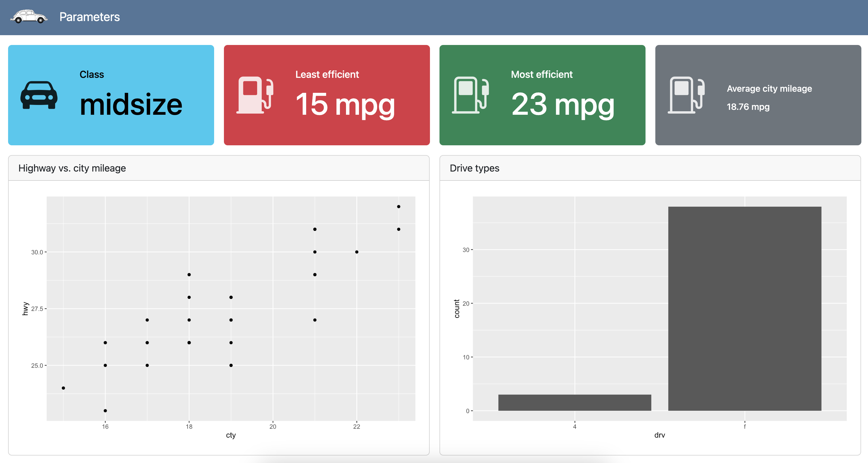This screenshot has height=463, width=868.
Task: Click the car icon in Class box
Action: pyautogui.click(x=39, y=95)
